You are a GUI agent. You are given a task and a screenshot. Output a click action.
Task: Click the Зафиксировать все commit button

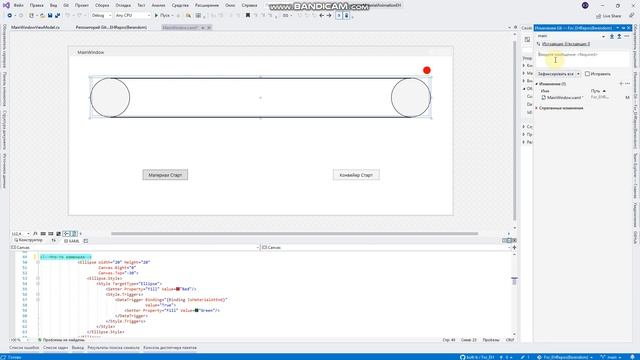(556, 74)
